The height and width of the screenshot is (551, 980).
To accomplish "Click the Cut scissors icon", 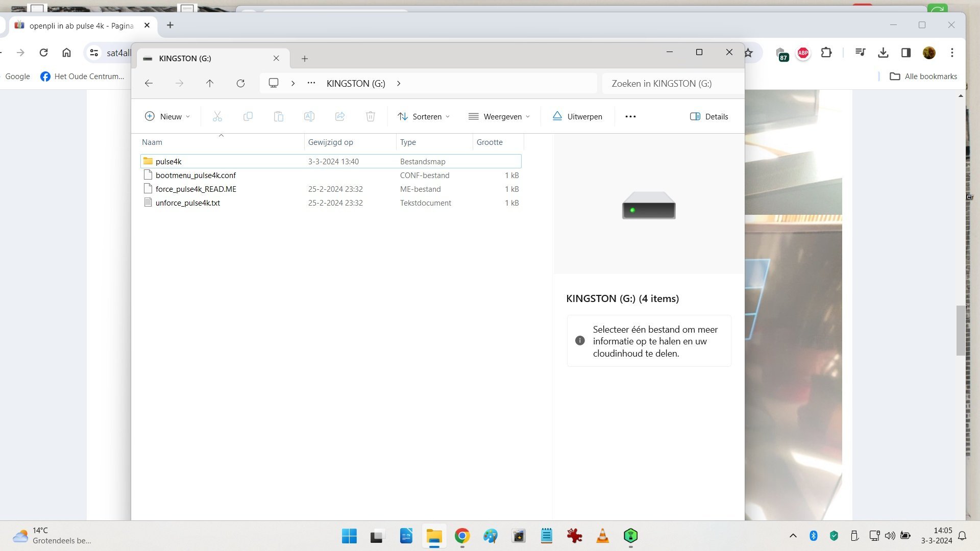I will point(217,116).
